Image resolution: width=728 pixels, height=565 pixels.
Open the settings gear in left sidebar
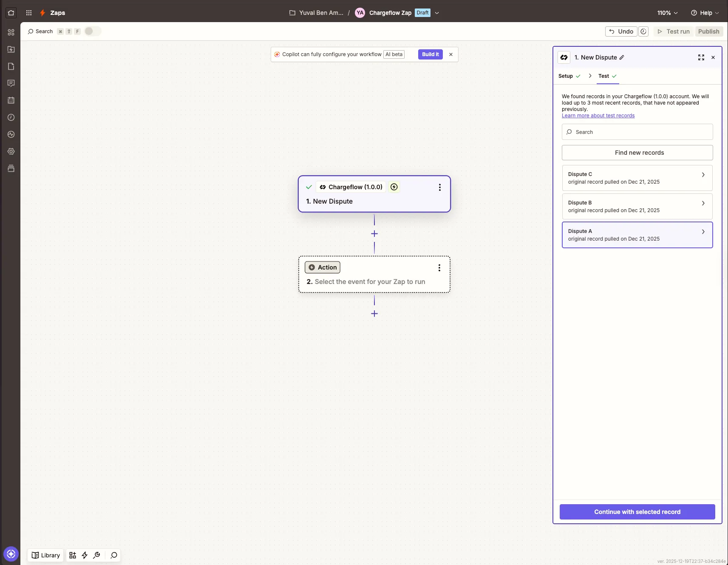(11, 151)
